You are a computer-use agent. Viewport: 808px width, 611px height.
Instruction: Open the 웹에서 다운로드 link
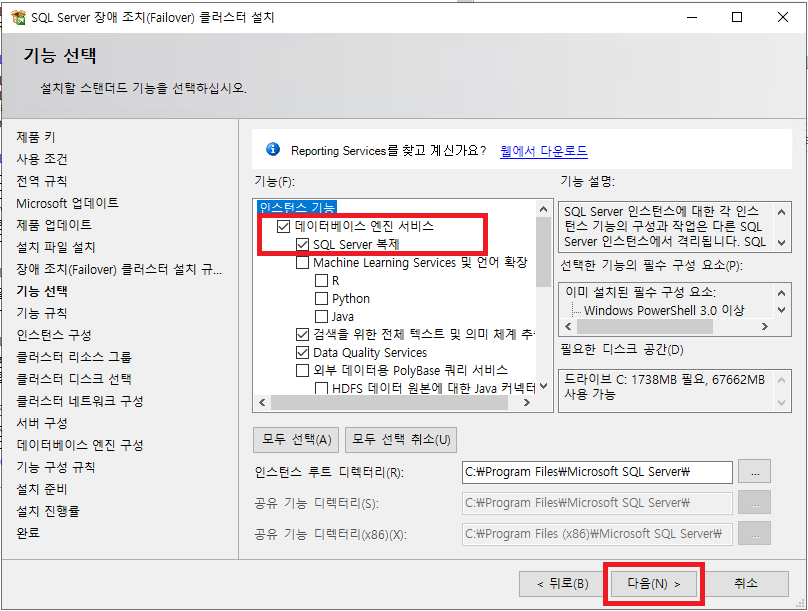544,151
